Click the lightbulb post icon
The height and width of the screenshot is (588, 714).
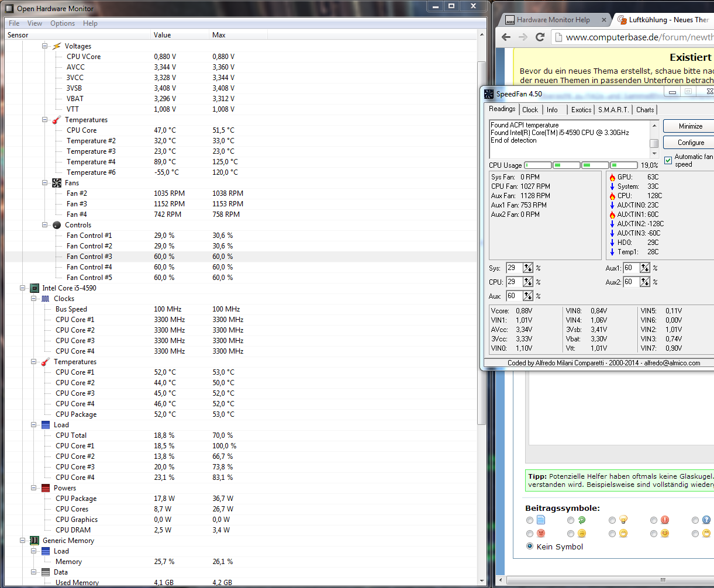(x=623, y=520)
